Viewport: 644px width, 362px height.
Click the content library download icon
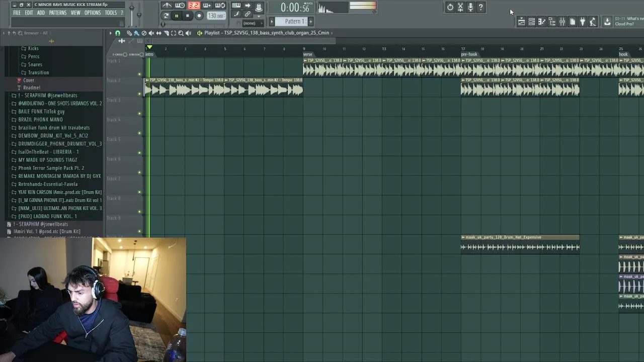click(x=607, y=22)
